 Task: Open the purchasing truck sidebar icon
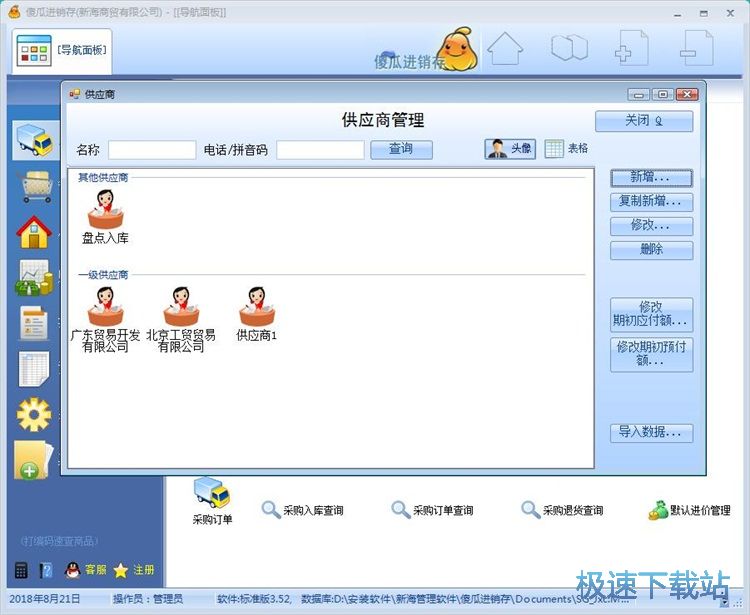click(x=35, y=140)
